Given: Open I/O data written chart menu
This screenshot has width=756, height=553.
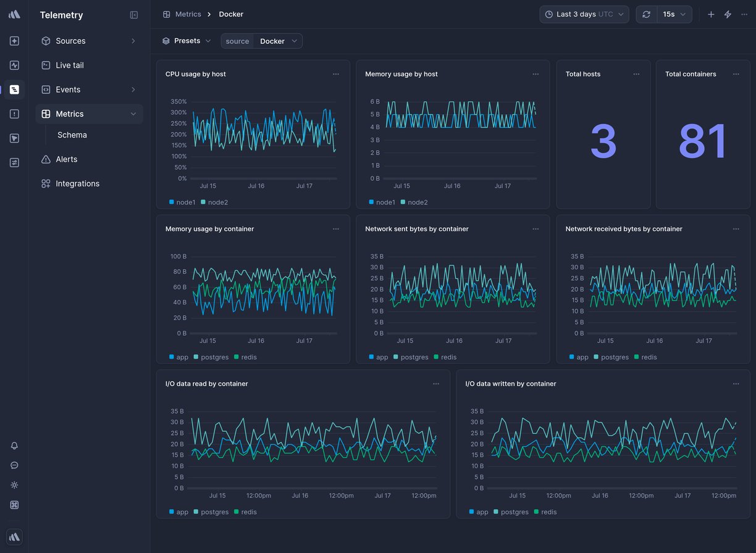Looking at the screenshot, I should point(736,384).
